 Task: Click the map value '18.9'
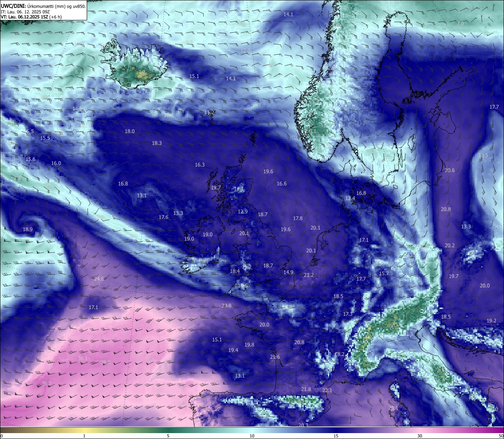coord(28,230)
